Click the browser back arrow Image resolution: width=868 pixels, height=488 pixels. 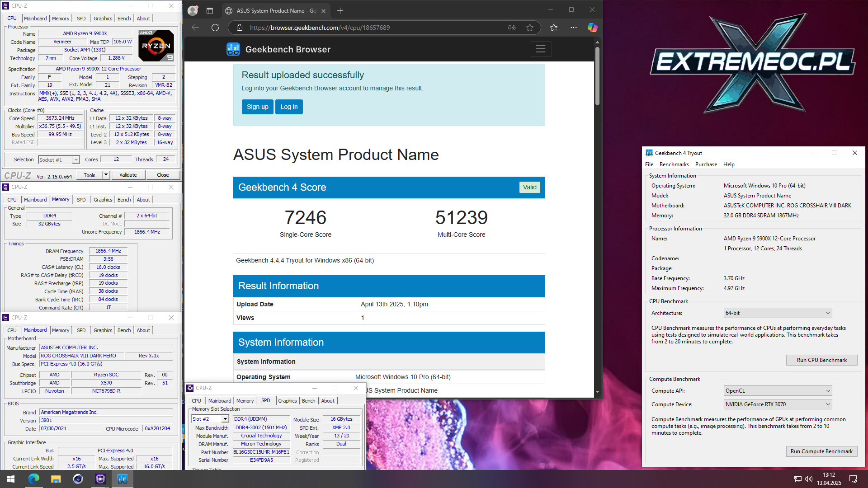tap(195, 28)
